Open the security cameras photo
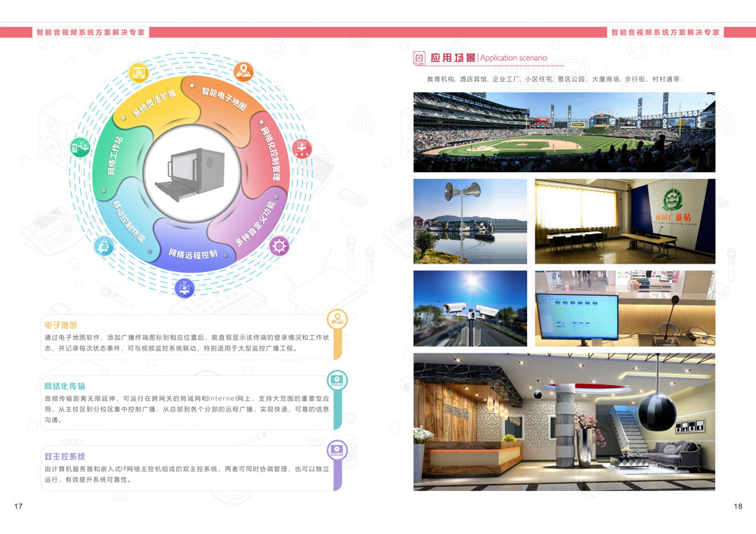Viewport: 756px width, 534px height. pos(470,308)
